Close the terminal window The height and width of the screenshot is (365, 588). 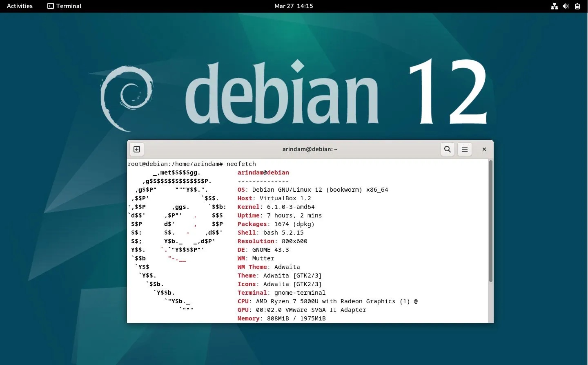[484, 149]
